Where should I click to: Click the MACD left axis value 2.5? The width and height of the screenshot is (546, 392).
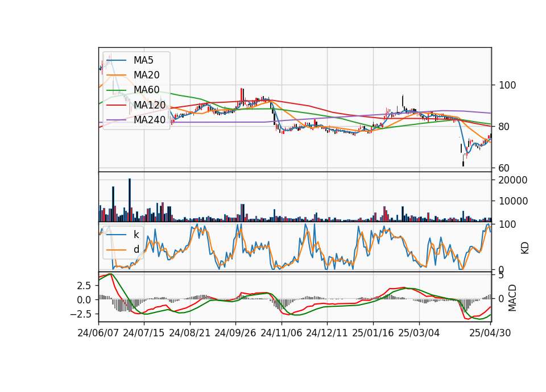[84, 286]
